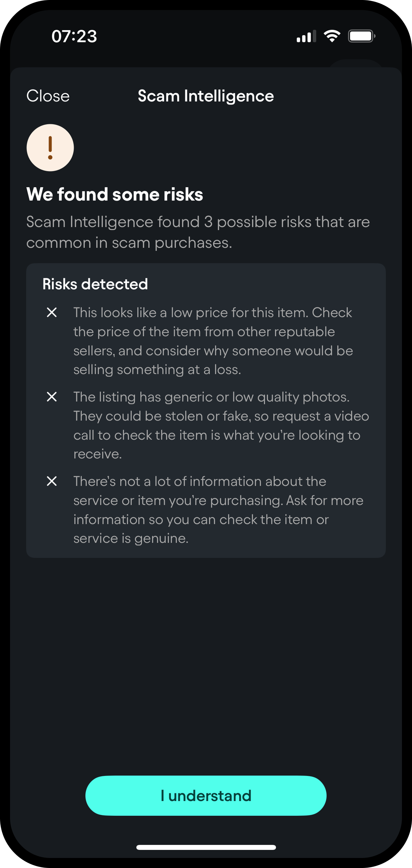
Task: Tap the cellular signal bars icon
Action: pos(306,37)
